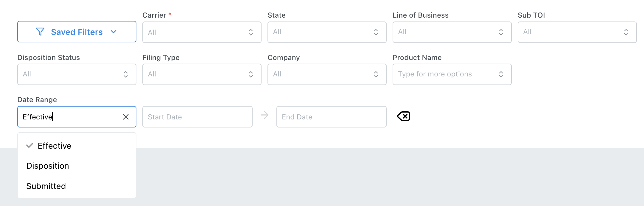Open the Sub TOI dropdown
The height and width of the screenshot is (206, 644).
(577, 32)
